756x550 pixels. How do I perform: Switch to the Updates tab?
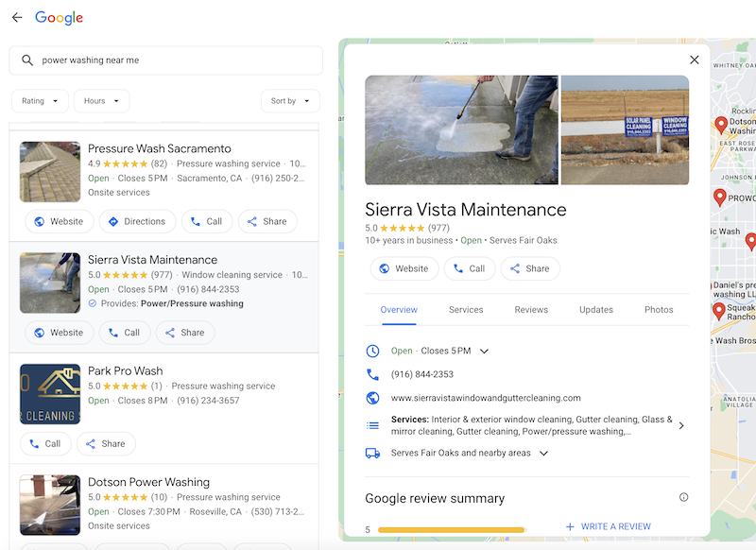coord(596,310)
